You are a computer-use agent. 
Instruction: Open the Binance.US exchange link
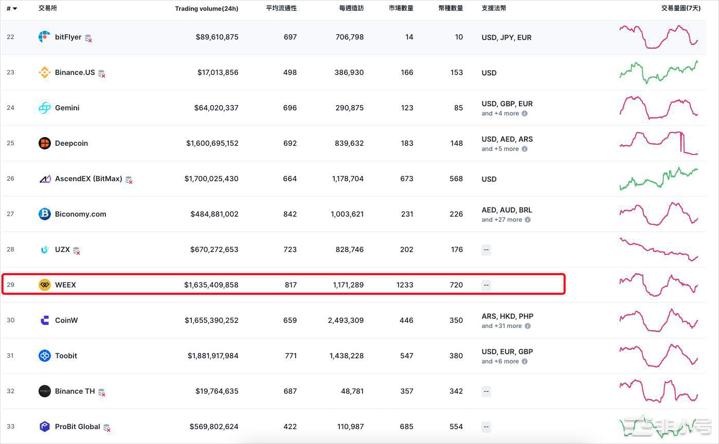tap(75, 72)
